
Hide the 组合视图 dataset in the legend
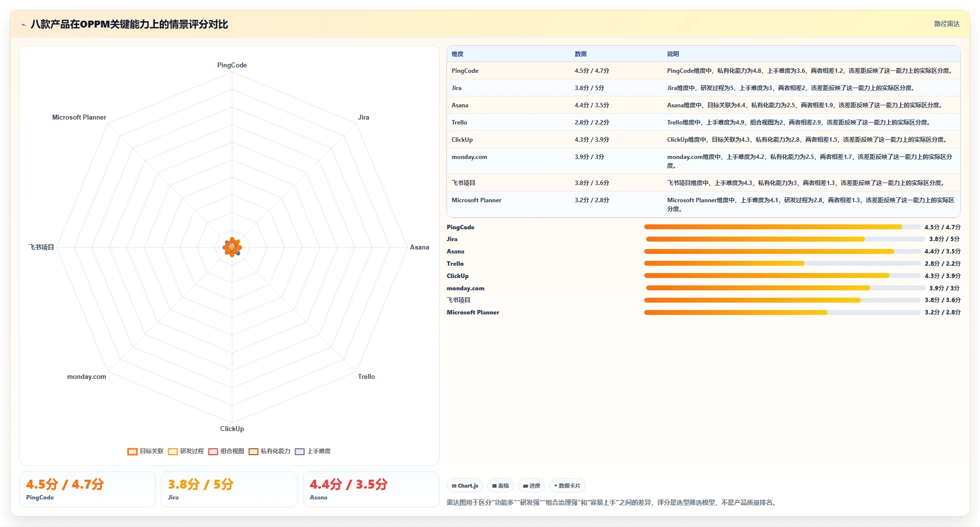[226, 451]
